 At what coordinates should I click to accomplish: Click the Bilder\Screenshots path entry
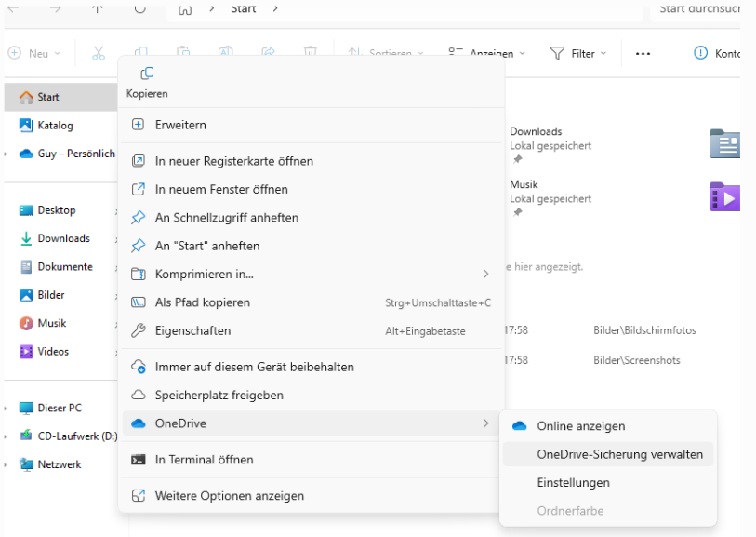[x=636, y=360]
